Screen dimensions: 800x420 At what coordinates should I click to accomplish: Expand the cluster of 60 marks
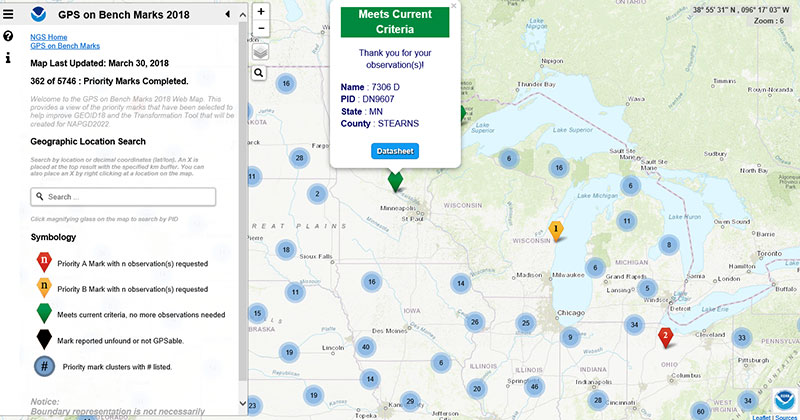pyautogui.click(x=701, y=411)
